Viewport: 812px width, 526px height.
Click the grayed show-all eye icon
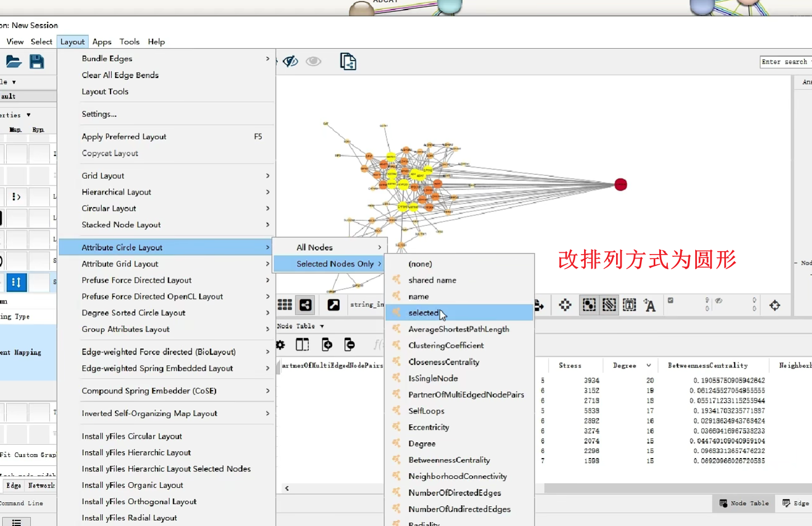[313, 61]
